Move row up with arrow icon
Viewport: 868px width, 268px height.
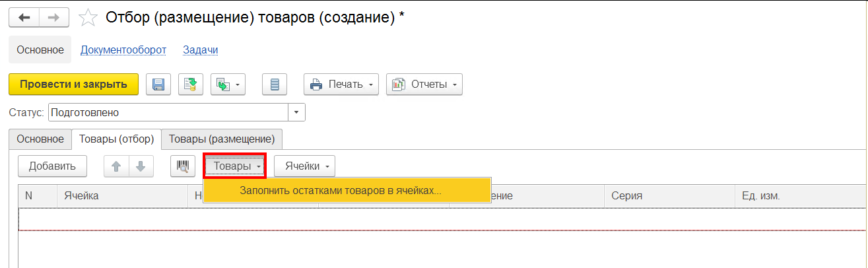[x=116, y=166]
